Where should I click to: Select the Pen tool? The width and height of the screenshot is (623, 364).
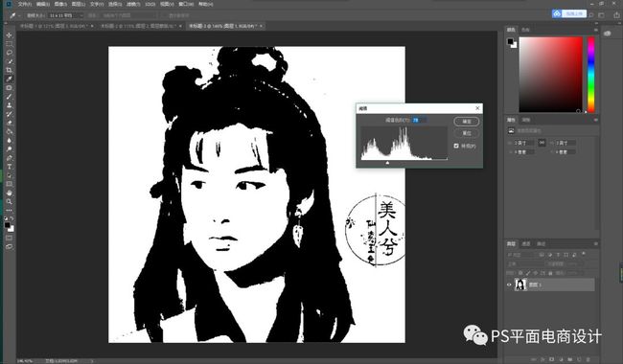(9, 158)
